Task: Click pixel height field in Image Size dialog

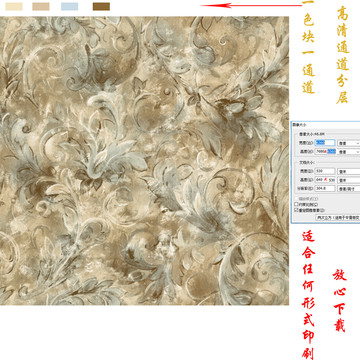Action: click(325, 151)
